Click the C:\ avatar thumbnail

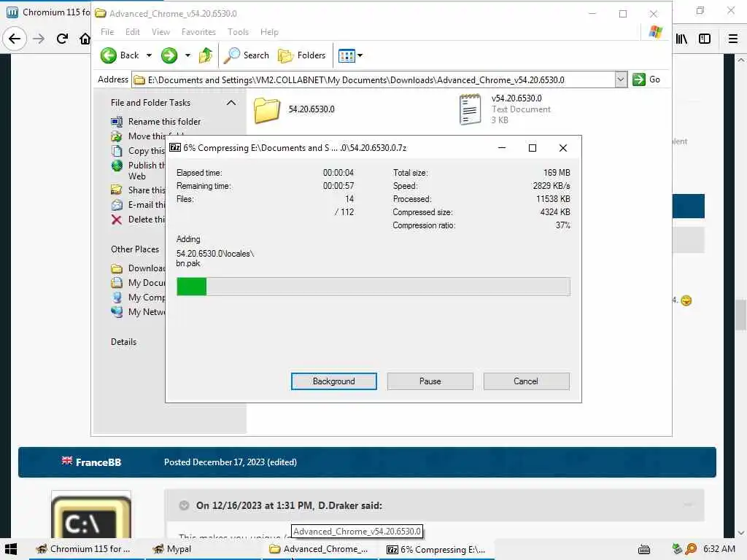click(x=91, y=516)
